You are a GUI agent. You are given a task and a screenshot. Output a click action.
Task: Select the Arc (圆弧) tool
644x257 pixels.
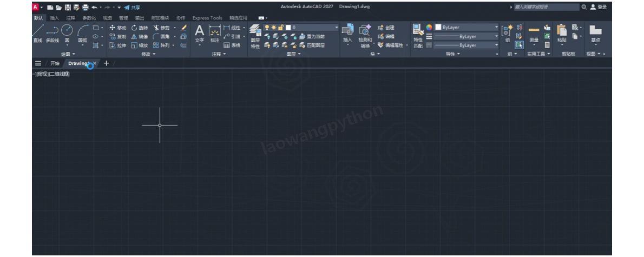pos(83,34)
